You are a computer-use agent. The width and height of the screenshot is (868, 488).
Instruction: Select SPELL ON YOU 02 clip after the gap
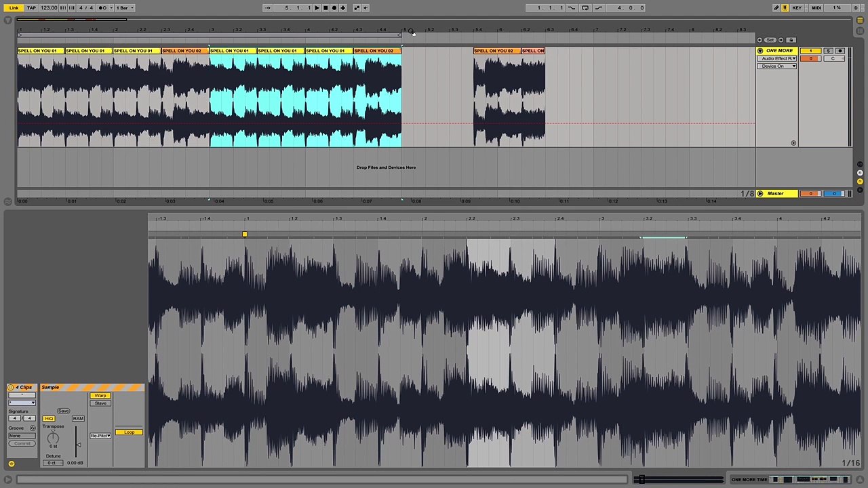coord(497,51)
